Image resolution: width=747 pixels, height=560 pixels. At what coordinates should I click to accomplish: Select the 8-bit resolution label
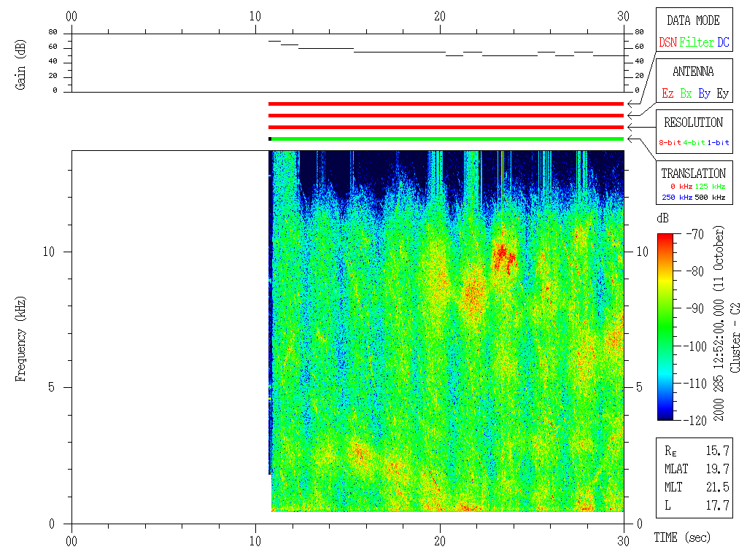click(670, 143)
